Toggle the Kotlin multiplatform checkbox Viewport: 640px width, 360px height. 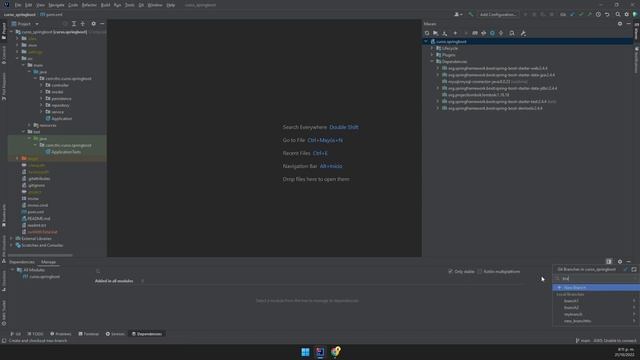point(480,271)
